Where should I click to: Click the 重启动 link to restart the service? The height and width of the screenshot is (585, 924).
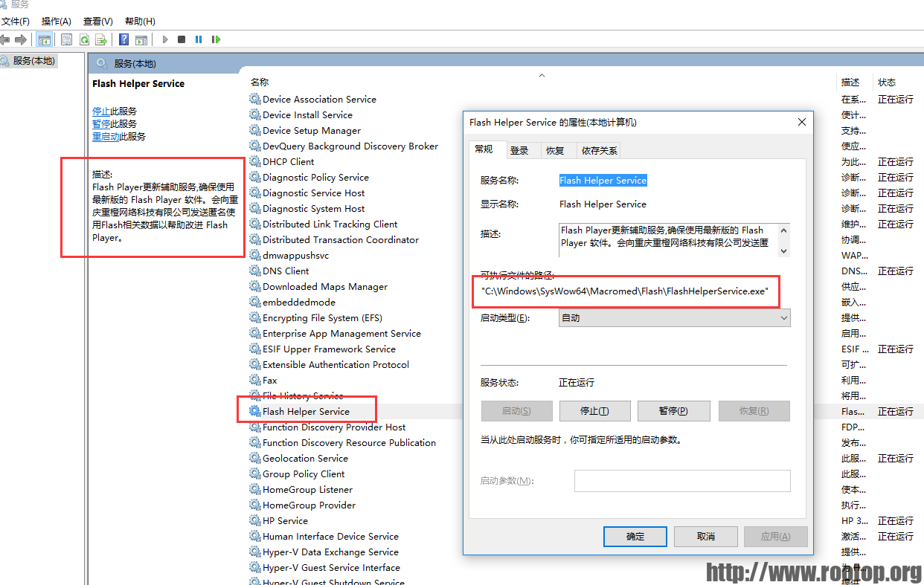pyautogui.click(x=106, y=137)
